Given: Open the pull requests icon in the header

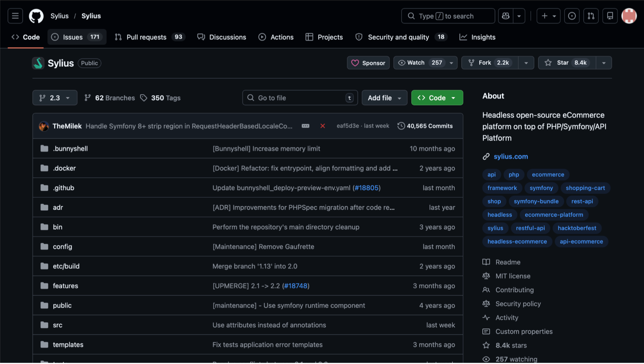Looking at the screenshot, I should click(x=591, y=16).
